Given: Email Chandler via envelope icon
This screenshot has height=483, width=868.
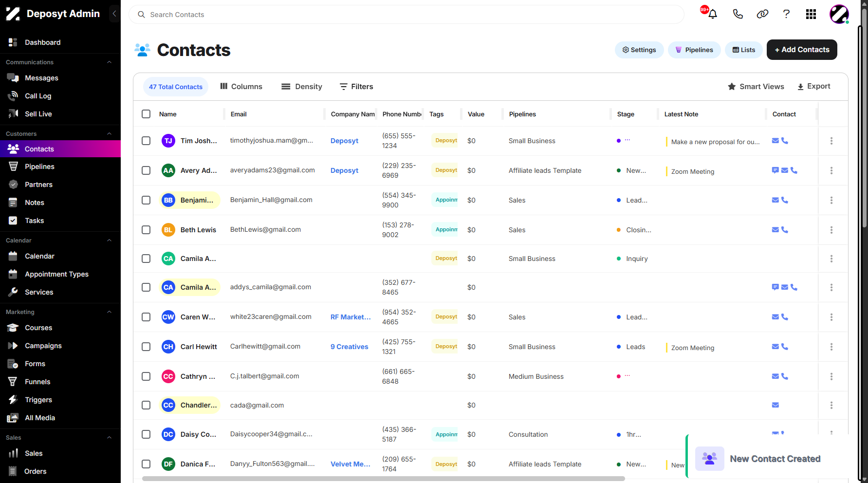Looking at the screenshot, I should click(776, 405).
